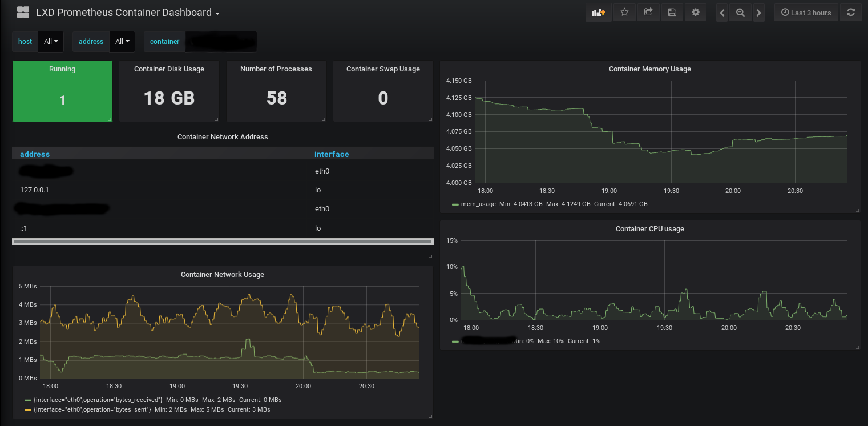Sort table by the interface column

click(x=332, y=154)
